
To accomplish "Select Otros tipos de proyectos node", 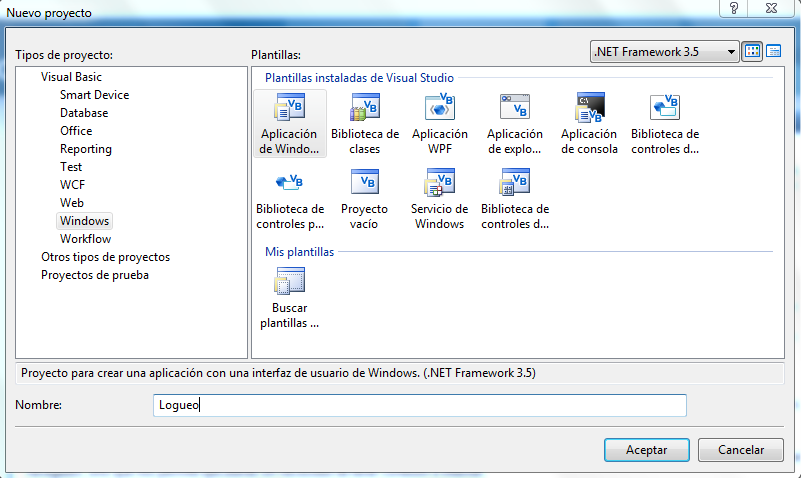I will click(x=105, y=257).
